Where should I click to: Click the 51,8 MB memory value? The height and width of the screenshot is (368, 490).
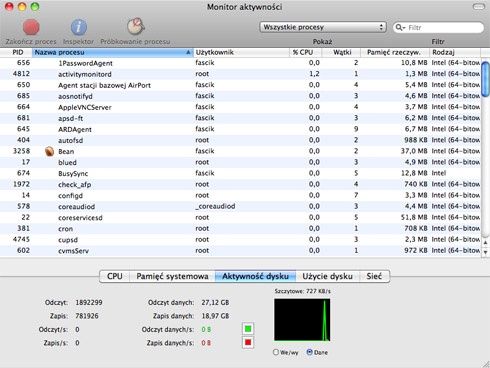click(x=414, y=217)
